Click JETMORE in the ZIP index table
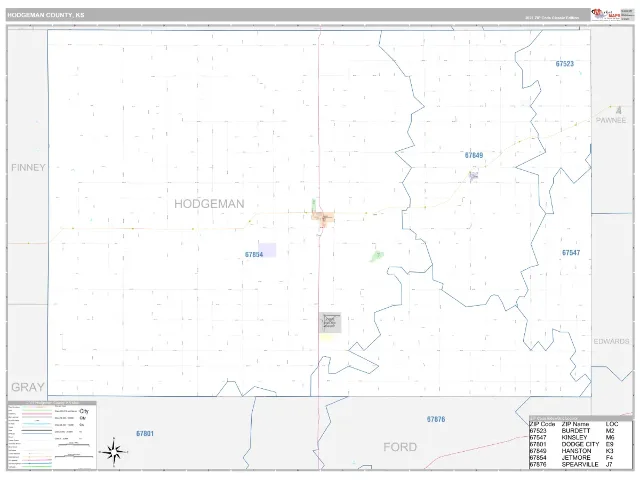The width and height of the screenshot is (640, 480). [576, 458]
